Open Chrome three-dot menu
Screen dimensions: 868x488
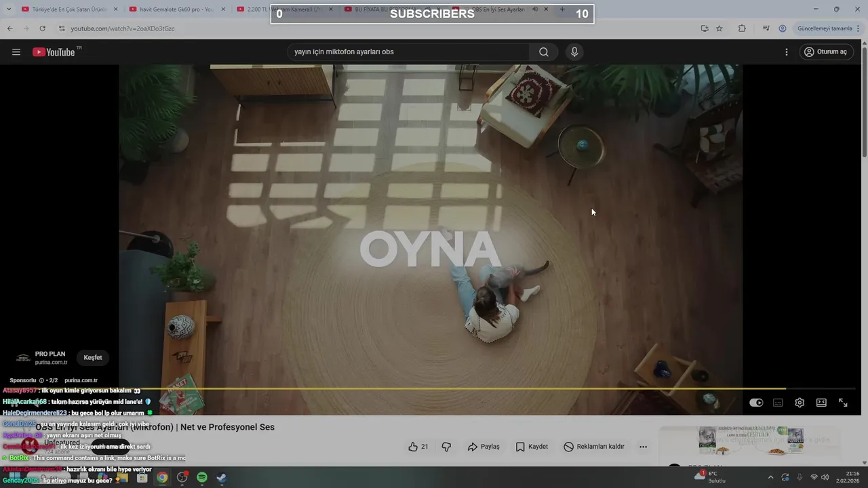pos(859,28)
